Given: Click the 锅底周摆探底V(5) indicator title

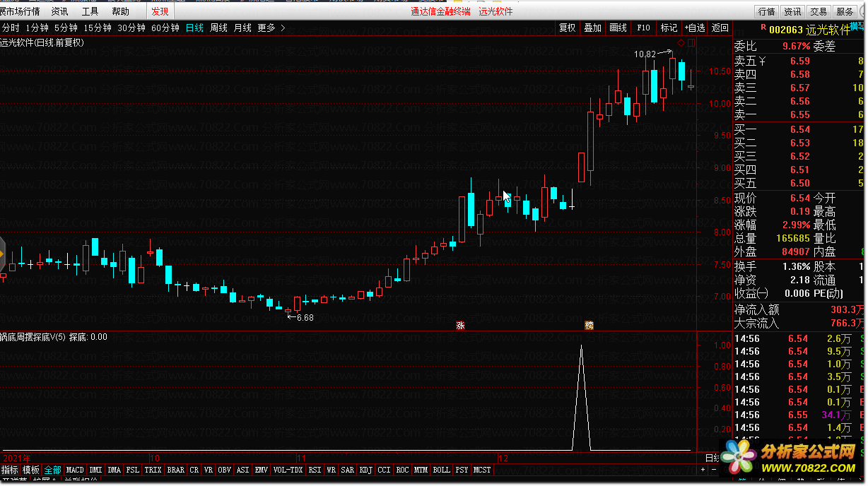Looking at the screenshot, I should (33, 337).
